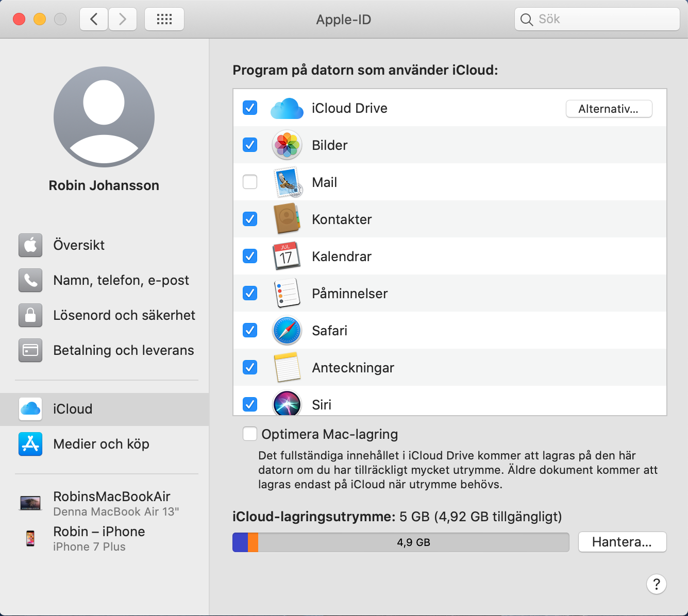Click the iCloud Drive cloud icon
The height and width of the screenshot is (616, 688).
pyautogui.click(x=287, y=108)
